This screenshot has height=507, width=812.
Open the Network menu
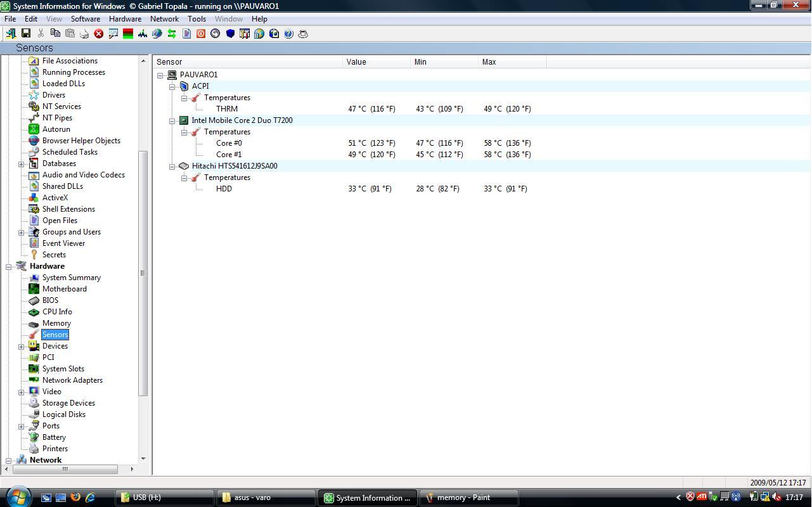click(164, 19)
